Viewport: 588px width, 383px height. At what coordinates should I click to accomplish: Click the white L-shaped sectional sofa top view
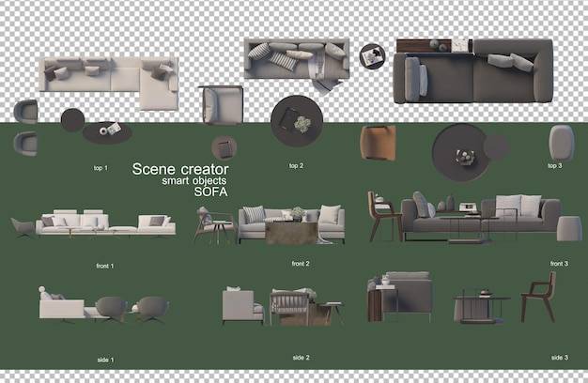tap(109, 84)
